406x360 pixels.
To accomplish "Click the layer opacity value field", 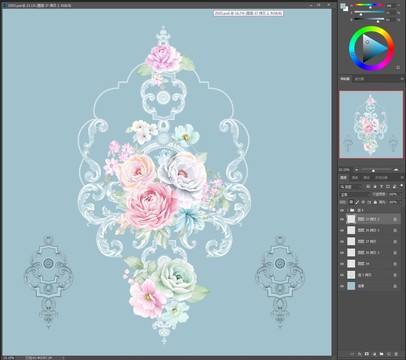I will coord(393,194).
